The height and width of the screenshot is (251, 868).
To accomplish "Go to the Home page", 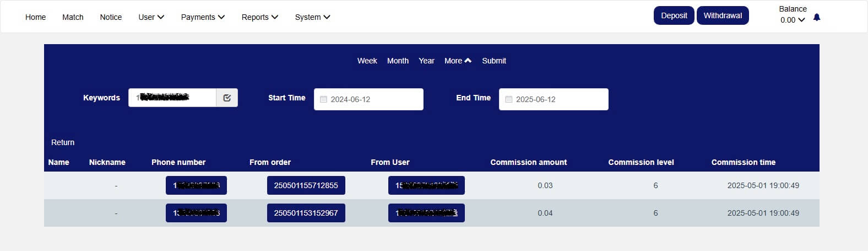I will tap(35, 17).
